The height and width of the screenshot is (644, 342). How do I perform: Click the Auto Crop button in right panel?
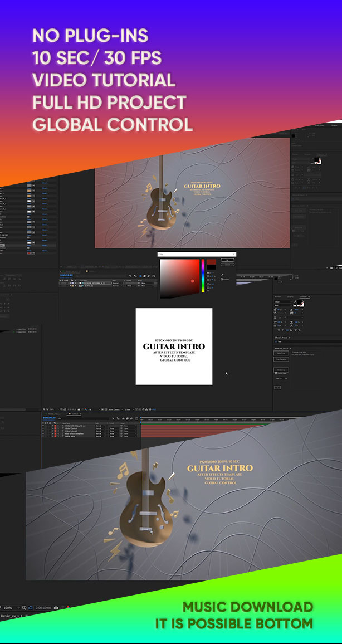(280, 353)
